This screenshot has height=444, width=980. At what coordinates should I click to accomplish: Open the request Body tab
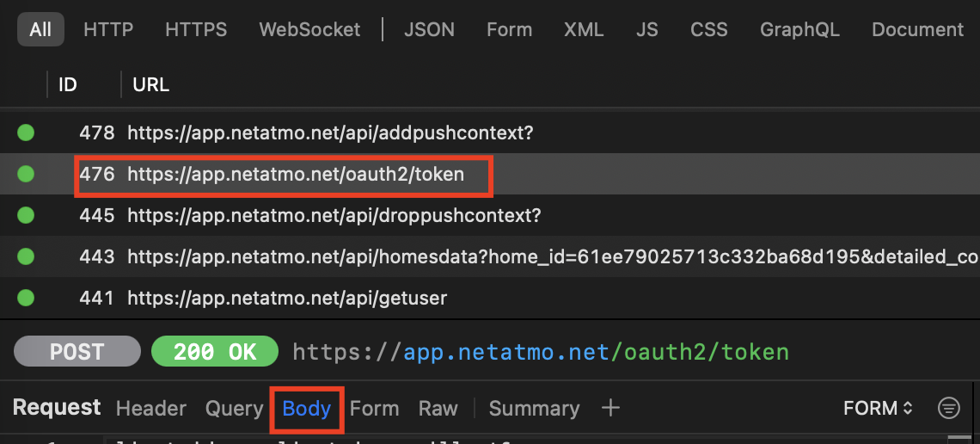click(307, 408)
